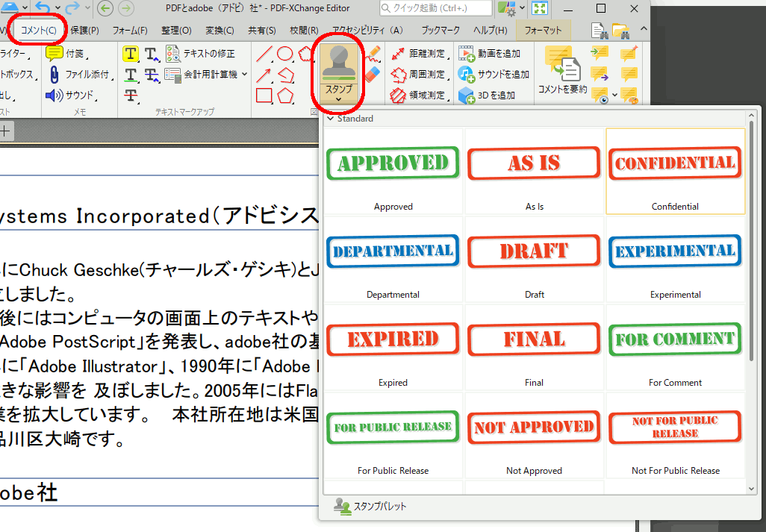Click the import comments icon with green arrow
766x532 pixels.
click(599, 53)
